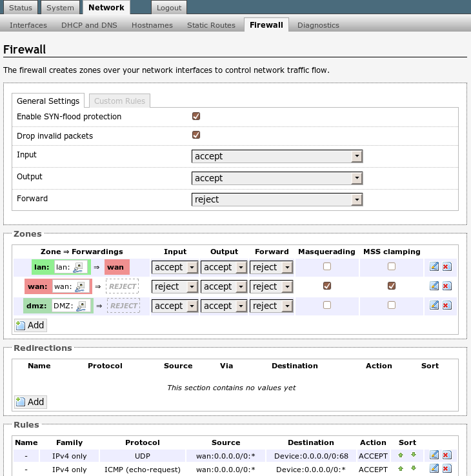Move the UDP rule down
This screenshot has width=471, height=476.
coord(414,455)
